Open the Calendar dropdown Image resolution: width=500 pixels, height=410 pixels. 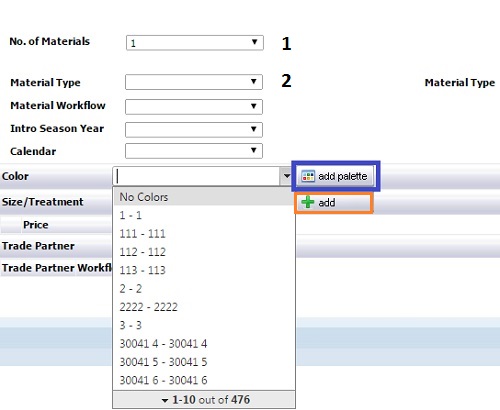pyautogui.click(x=194, y=151)
